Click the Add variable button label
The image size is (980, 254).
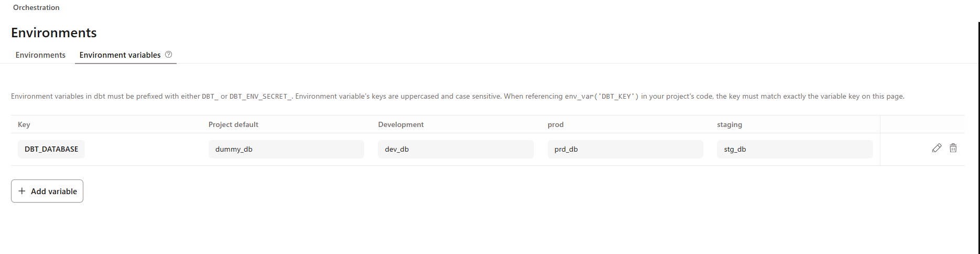(54, 192)
